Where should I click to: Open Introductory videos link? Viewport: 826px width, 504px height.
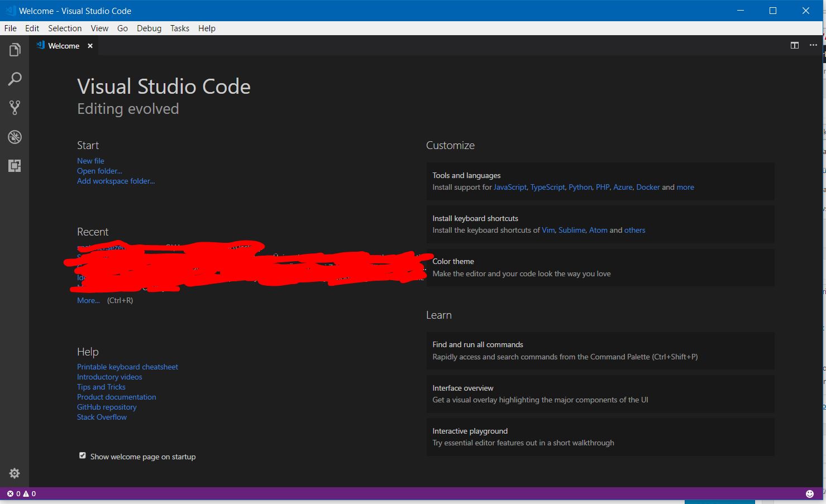point(109,377)
